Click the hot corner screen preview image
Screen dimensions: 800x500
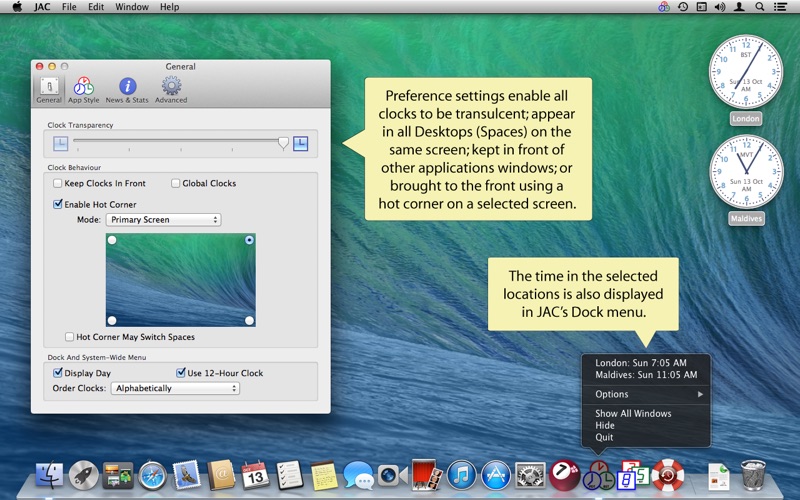pos(181,280)
